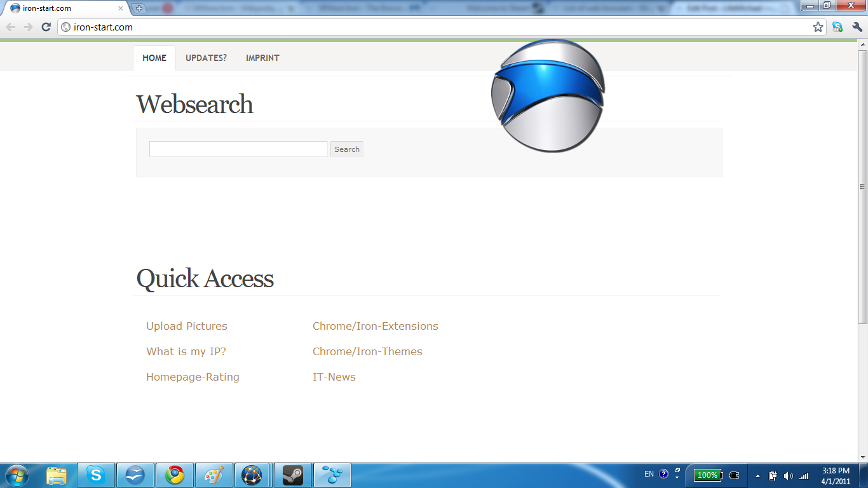868x488 pixels.
Task: Click the power plug icon by the battery
Action: coord(734,475)
